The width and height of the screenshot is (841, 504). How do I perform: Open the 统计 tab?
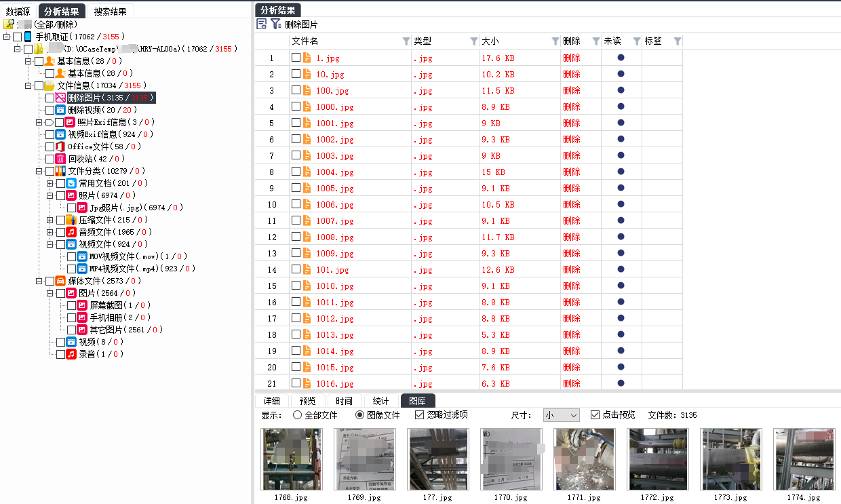(x=380, y=401)
